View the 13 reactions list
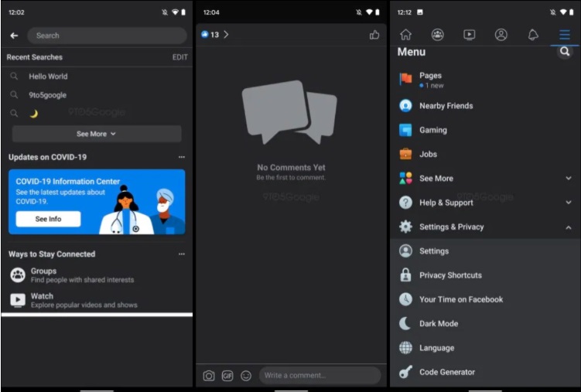This screenshot has width=581, height=392. pyautogui.click(x=214, y=35)
